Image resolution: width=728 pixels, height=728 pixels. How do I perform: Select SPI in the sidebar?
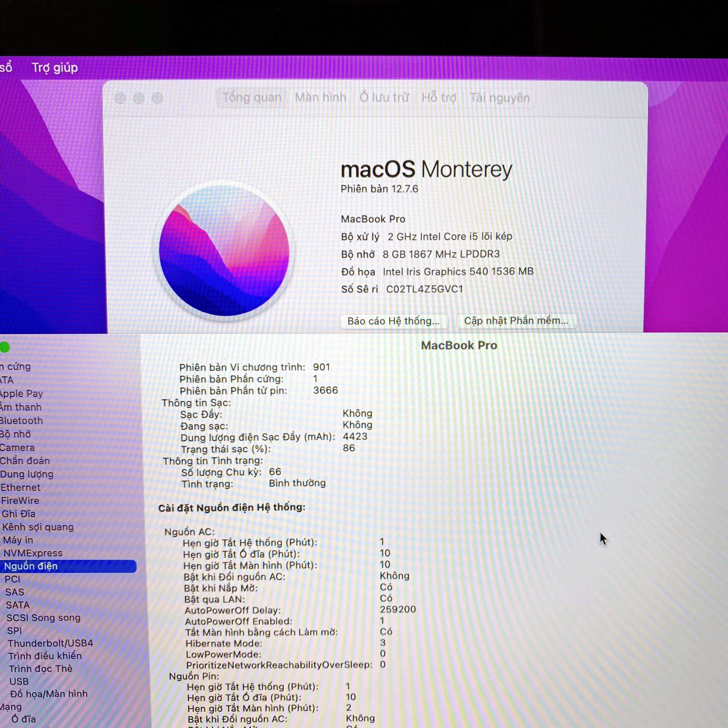pyautogui.click(x=14, y=630)
